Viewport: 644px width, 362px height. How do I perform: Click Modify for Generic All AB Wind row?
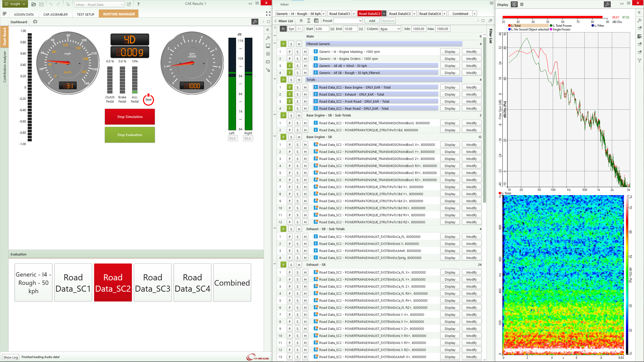tap(471, 66)
